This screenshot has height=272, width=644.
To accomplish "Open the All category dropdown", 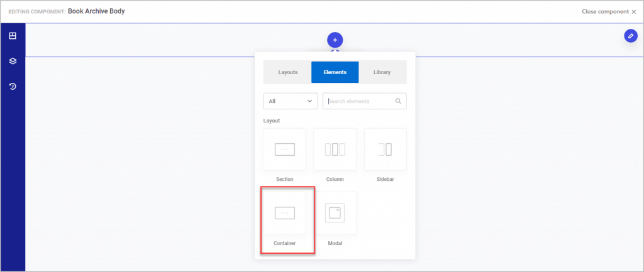I will click(291, 101).
